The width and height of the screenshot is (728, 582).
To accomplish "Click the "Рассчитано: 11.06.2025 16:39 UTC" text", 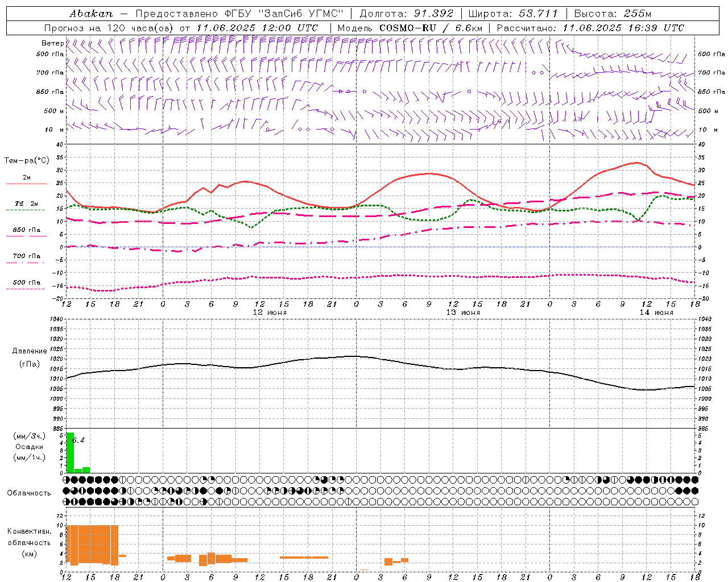I will click(x=590, y=28).
